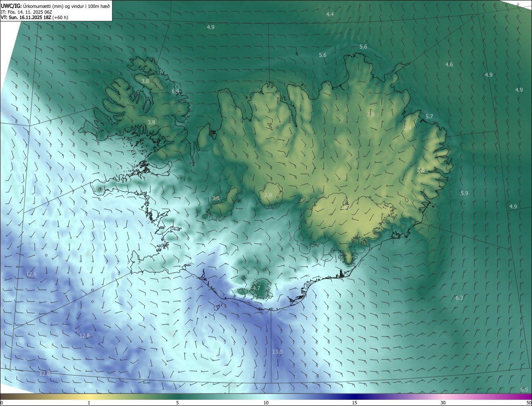
Task: Click the 15 tick on the color scale
Action: tap(355, 403)
